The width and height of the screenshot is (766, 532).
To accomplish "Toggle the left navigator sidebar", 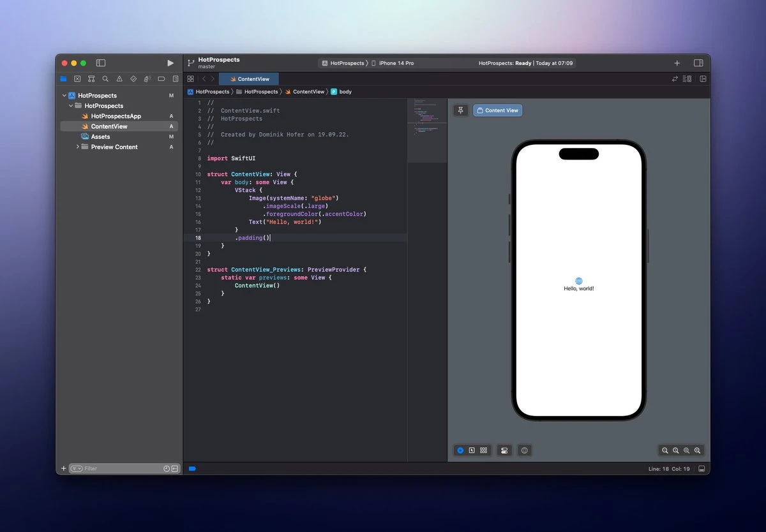I will pyautogui.click(x=101, y=63).
